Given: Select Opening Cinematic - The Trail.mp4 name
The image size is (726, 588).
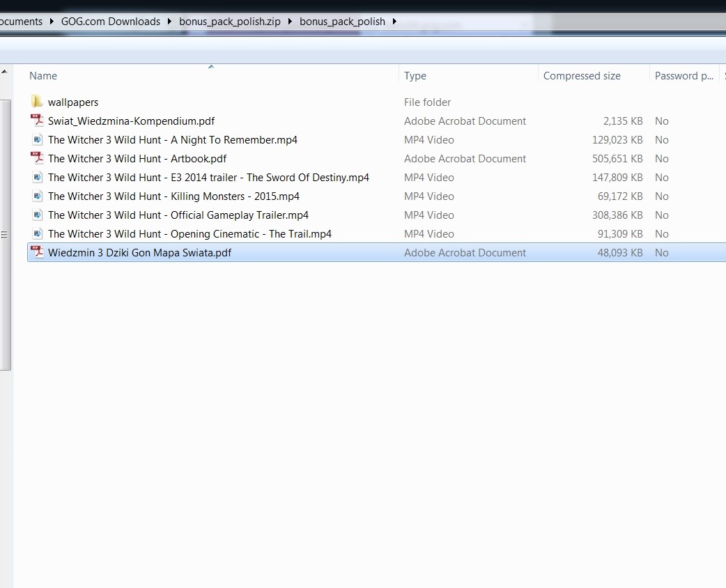Looking at the screenshot, I should 190,234.
